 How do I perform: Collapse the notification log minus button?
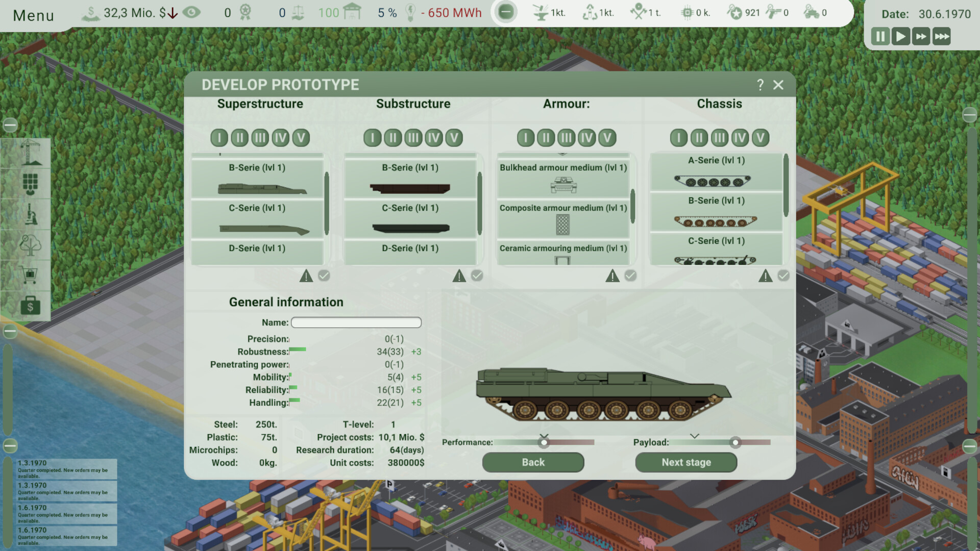[10, 445]
